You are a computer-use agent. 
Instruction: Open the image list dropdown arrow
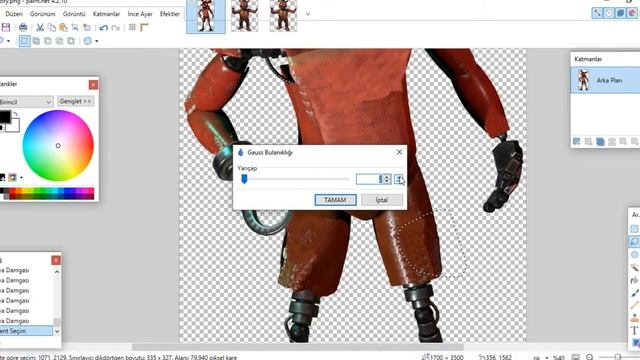tap(308, 13)
